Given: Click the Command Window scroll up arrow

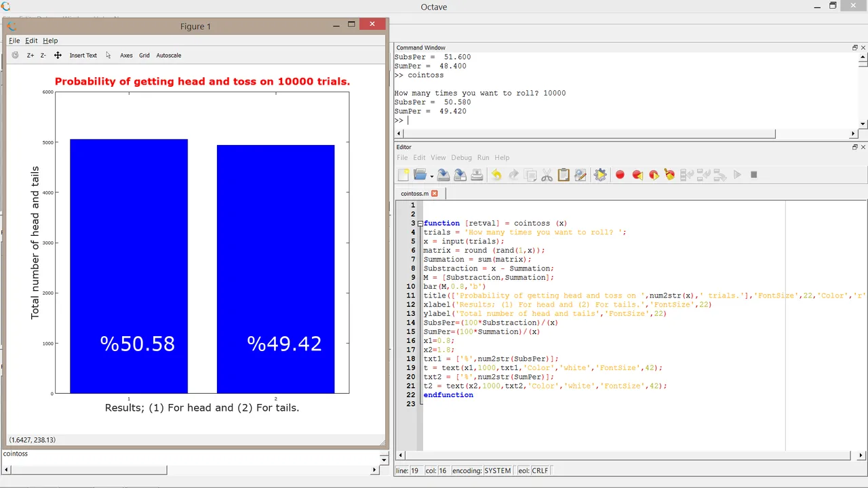Looking at the screenshot, I should [x=863, y=57].
